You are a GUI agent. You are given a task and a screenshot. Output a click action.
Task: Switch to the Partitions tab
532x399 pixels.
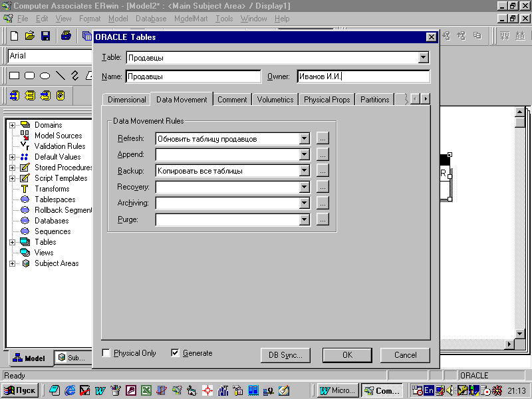pyautogui.click(x=374, y=100)
